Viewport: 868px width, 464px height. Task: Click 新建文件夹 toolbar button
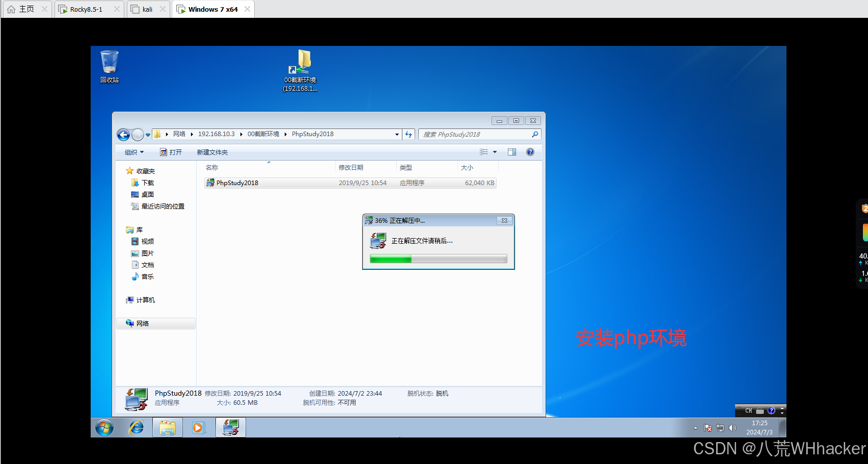click(212, 152)
